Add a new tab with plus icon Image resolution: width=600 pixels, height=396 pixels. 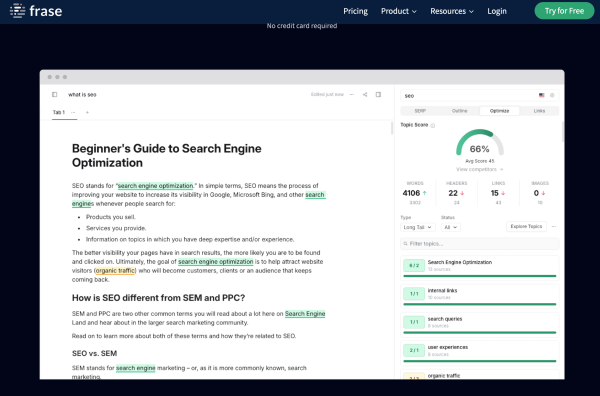point(87,112)
